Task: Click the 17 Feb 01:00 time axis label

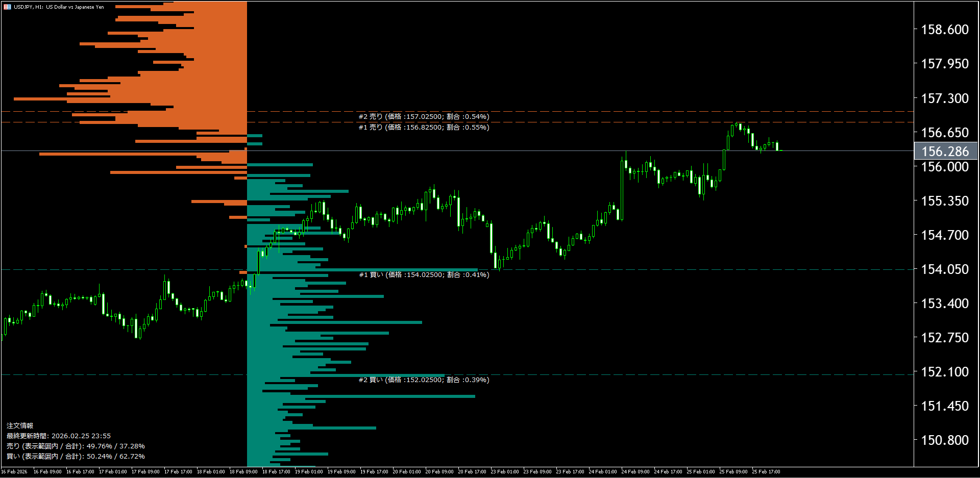Action: click(113, 472)
